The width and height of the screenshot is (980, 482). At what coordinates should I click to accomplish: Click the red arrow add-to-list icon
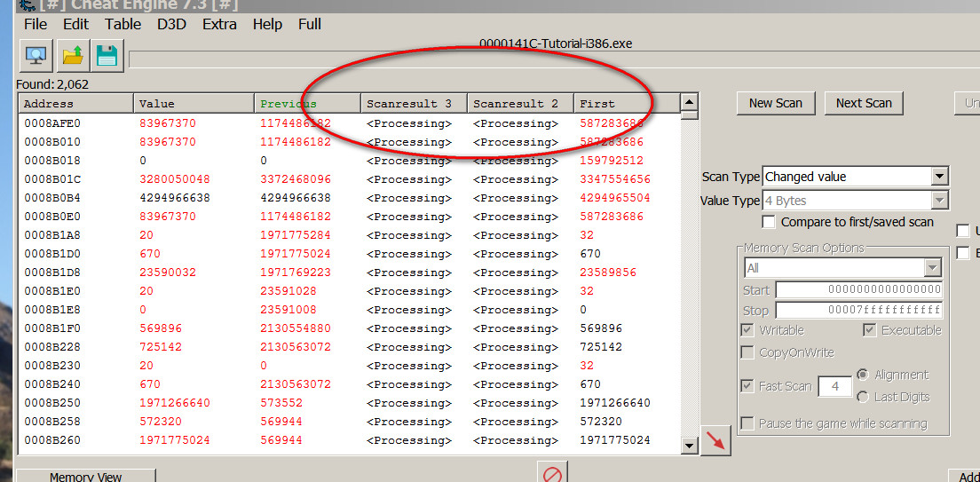point(715,441)
